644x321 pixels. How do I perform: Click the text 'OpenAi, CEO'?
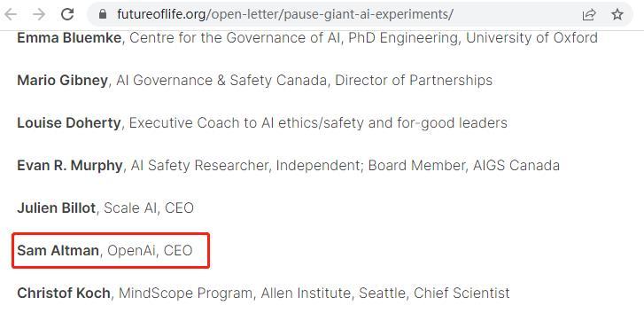[150, 251]
